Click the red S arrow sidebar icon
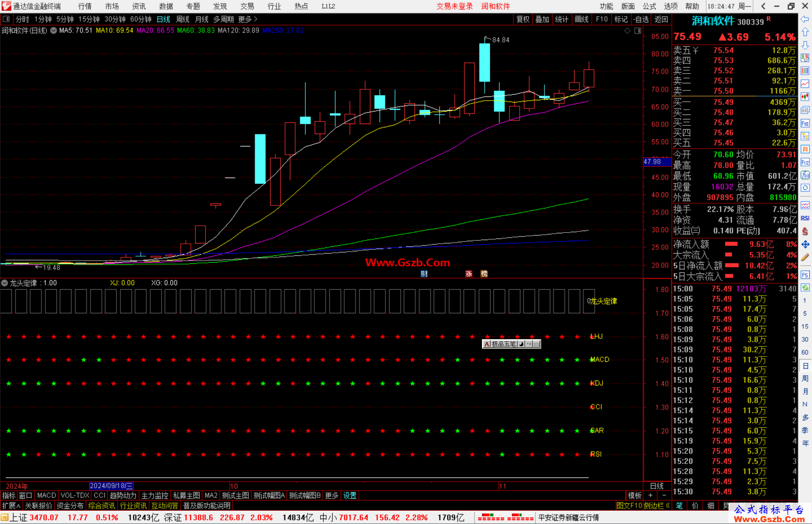812x524 pixels. [x=805, y=231]
